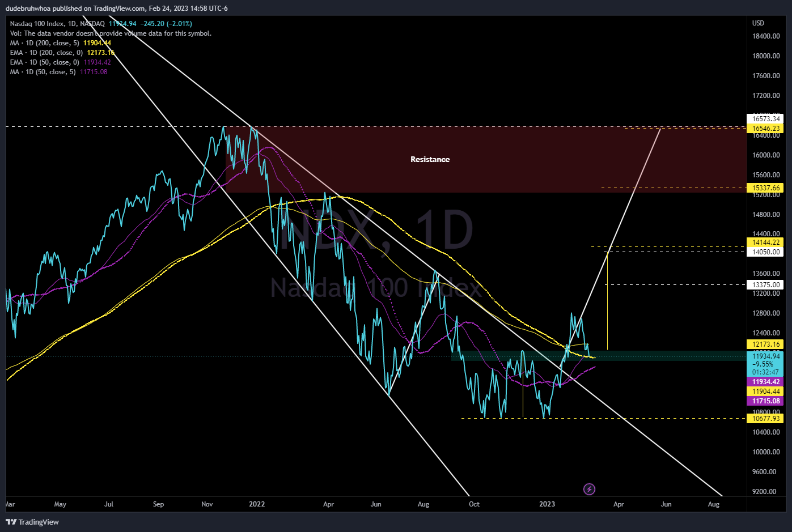Click the 11904.44 yellow price label
792x532 pixels.
[x=765, y=391]
